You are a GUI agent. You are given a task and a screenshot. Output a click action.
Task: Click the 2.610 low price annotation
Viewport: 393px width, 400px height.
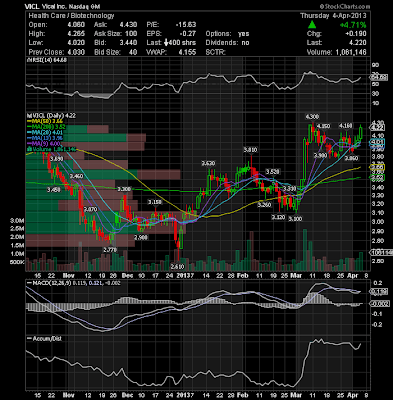(177, 267)
